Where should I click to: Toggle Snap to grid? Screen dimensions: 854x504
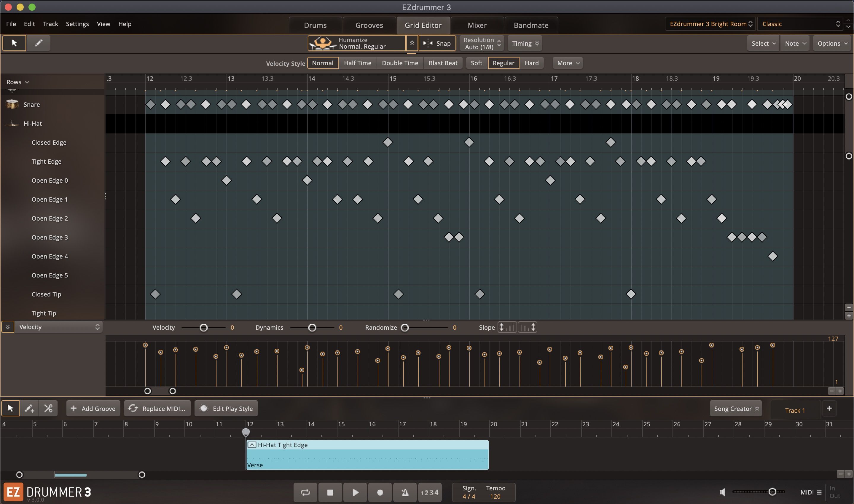click(x=437, y=43)
